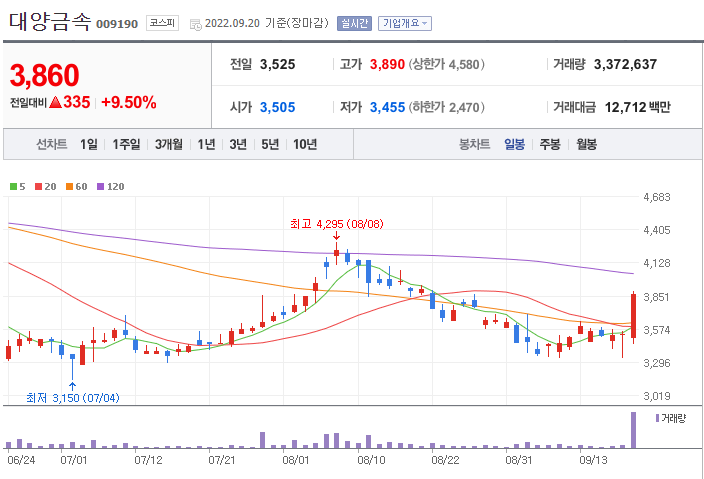Click the trading volume 3,372,637

625,65
